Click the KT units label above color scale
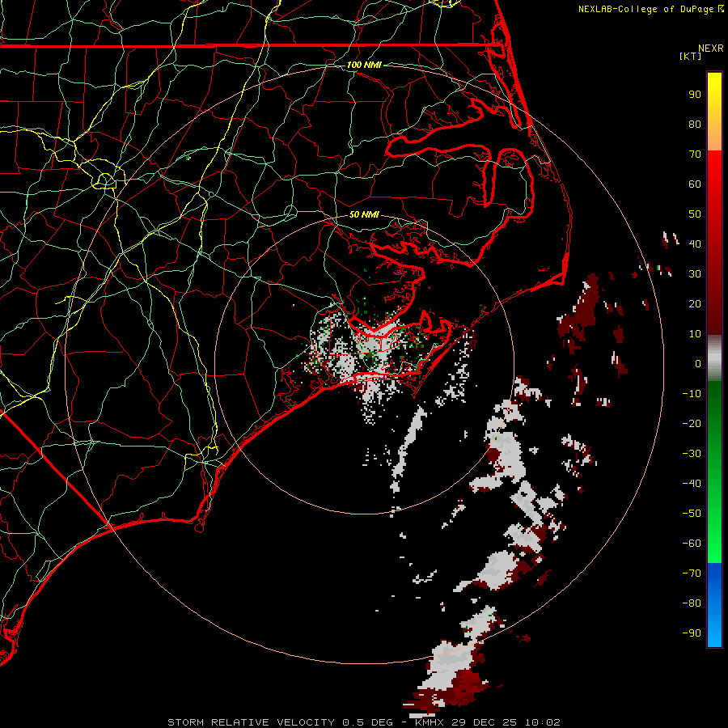 coord(690,56)
